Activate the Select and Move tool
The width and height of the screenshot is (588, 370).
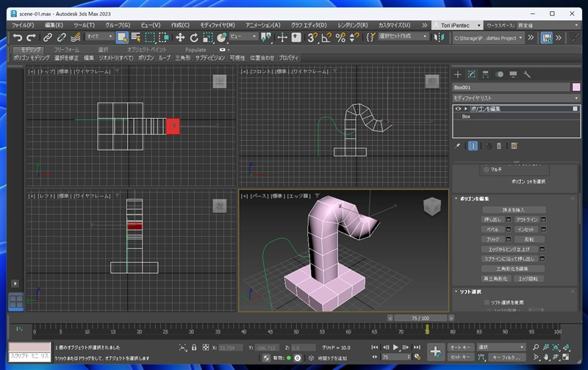click(x=180, y=37)
